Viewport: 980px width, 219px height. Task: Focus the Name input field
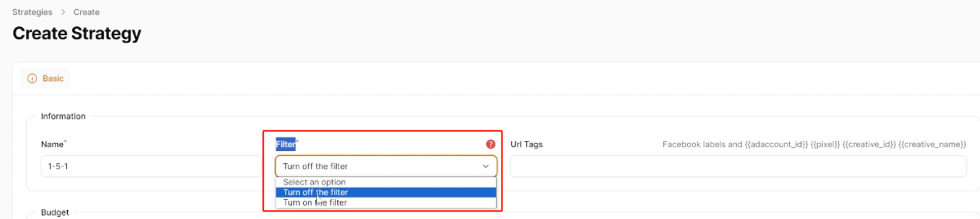(152, 167)
